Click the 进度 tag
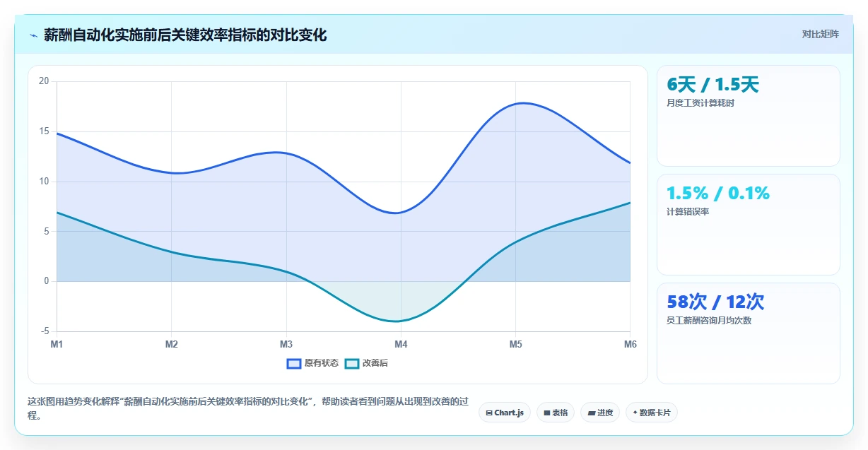Viewport: 868px width, 450px height. [x=600, y=413]
